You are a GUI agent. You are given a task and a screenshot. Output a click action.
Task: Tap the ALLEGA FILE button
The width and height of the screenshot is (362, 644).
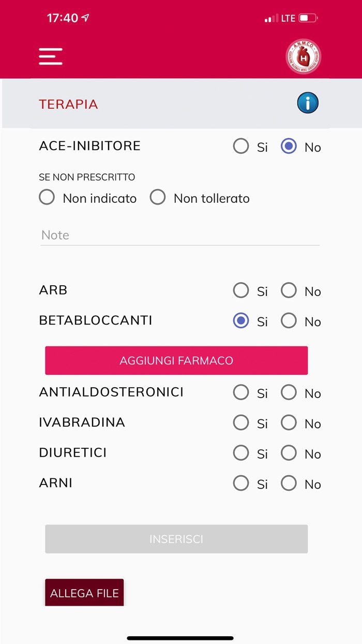(84, 592)
